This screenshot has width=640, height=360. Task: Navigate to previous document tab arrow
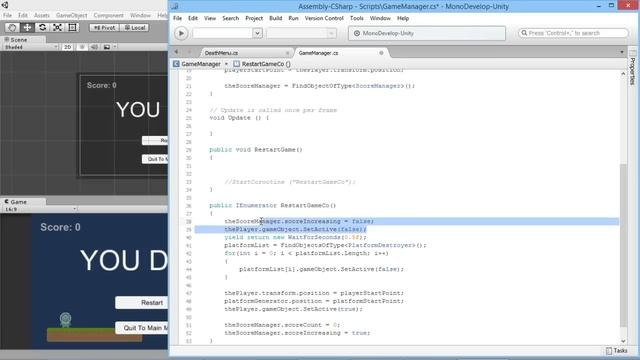click(176, 52)
